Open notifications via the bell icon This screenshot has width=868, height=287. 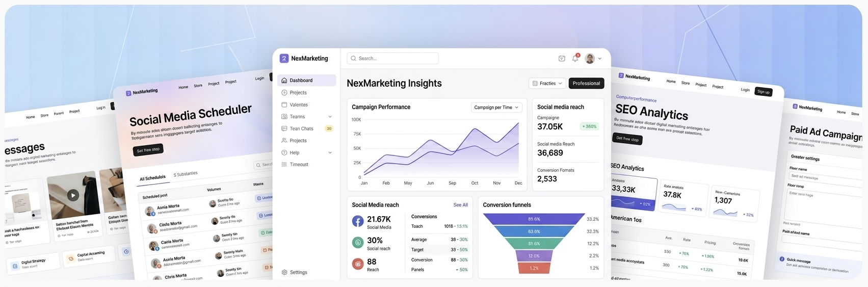pyautogui.click(x=575, y=59)
